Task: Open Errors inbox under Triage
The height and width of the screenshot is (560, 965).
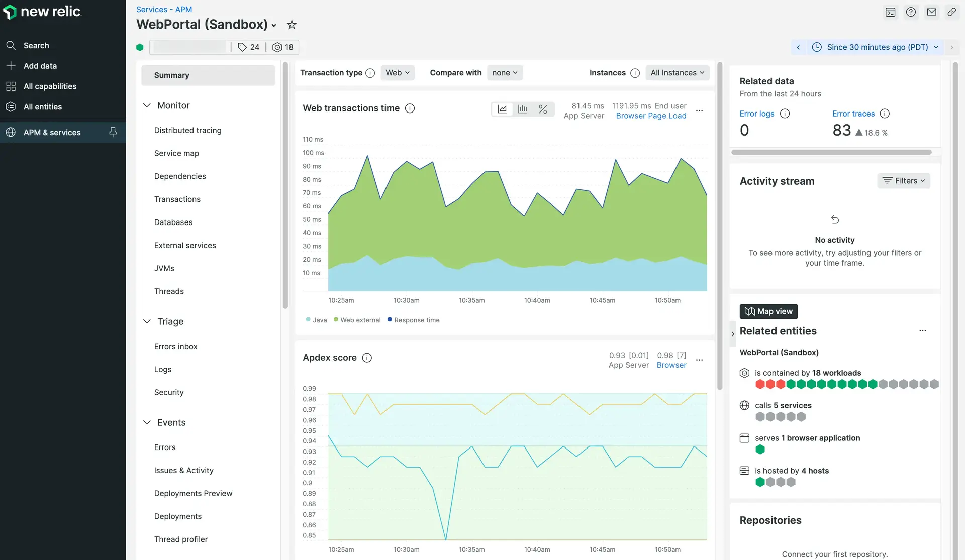Action: [x=175, y=346]
